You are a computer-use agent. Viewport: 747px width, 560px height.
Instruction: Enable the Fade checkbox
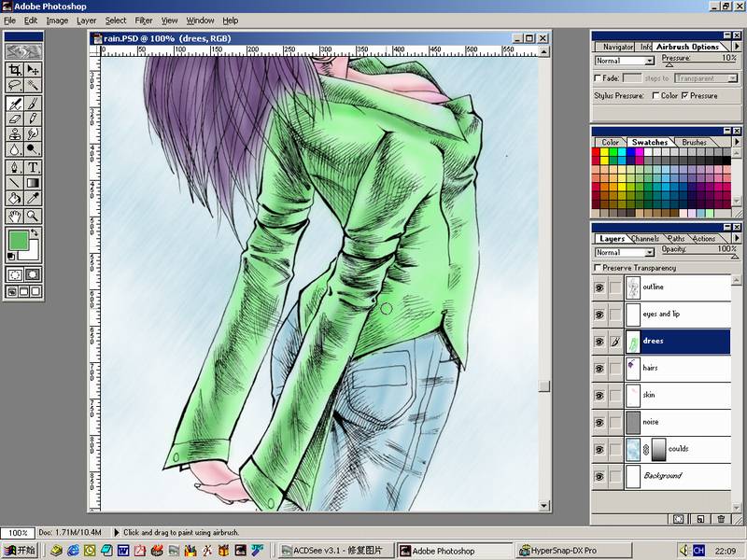point(598,78)
